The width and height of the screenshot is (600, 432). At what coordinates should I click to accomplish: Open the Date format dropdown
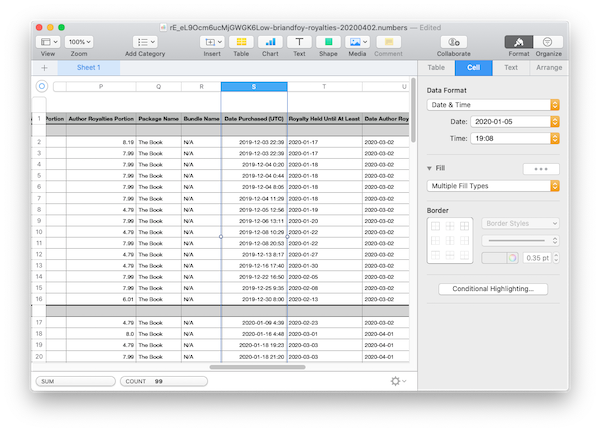pos(515,122)
